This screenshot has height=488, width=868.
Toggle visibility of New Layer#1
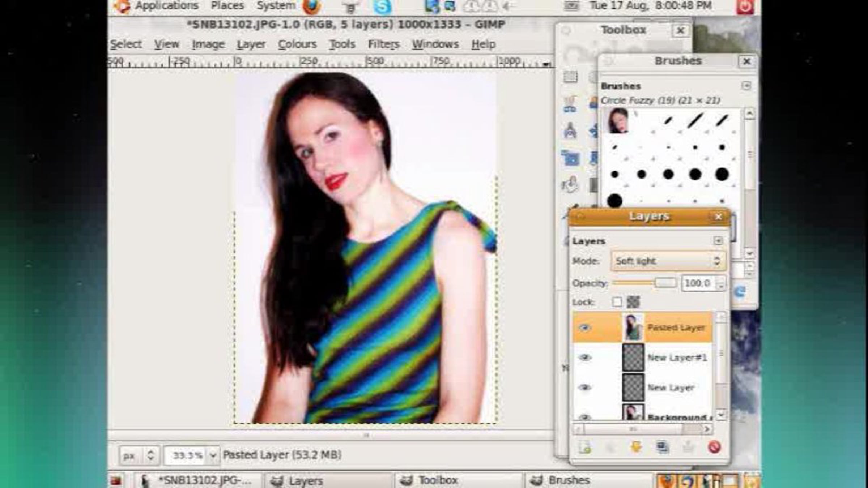(x=585, y=358)
